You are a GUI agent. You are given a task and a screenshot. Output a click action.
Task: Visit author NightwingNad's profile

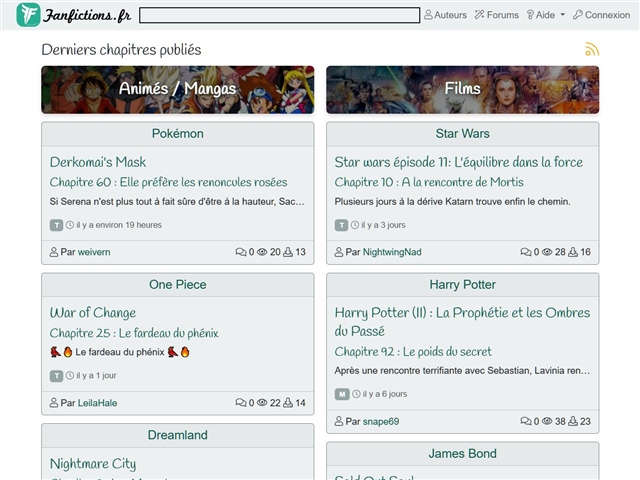[392, 252]
